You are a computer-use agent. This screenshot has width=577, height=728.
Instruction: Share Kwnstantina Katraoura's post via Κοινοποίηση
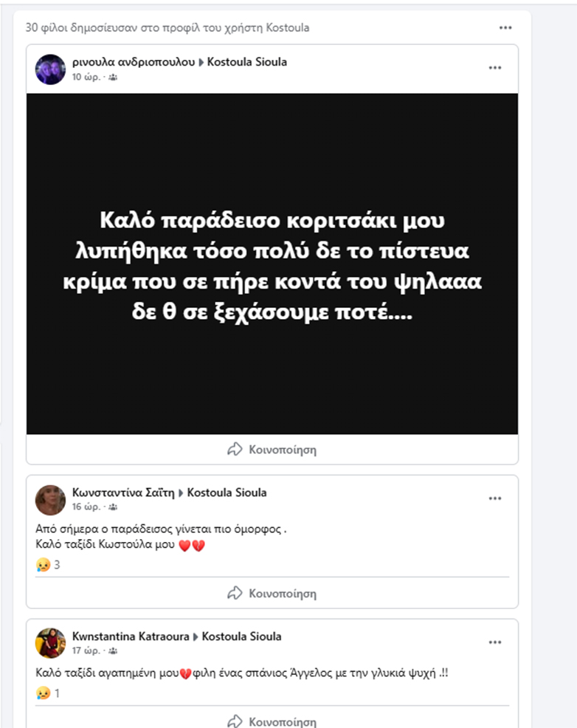pyautogui.click(x=272, y=721)
